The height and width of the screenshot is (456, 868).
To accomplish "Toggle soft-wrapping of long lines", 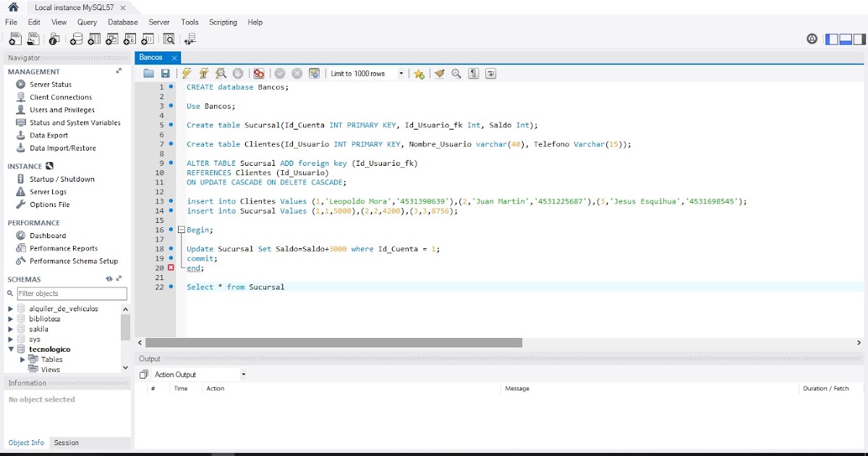I will tap(490, 73).
